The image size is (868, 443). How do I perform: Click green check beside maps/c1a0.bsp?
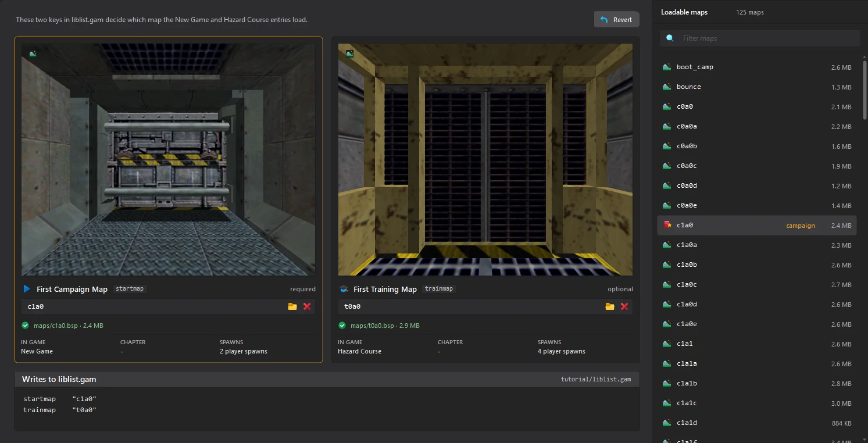pos(26,326)
